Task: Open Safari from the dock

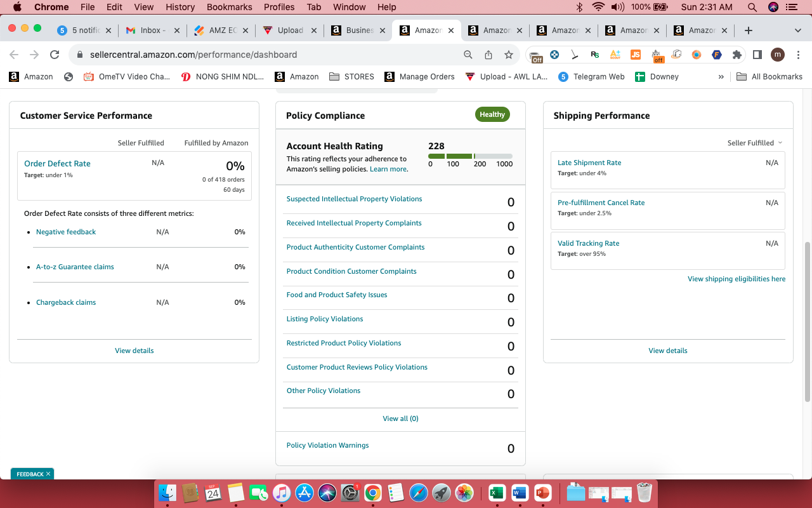Action: [x=419, y=493]
